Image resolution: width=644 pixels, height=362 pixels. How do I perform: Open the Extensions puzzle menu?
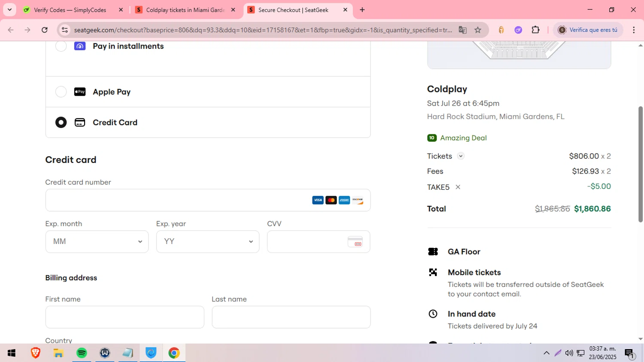535,30
